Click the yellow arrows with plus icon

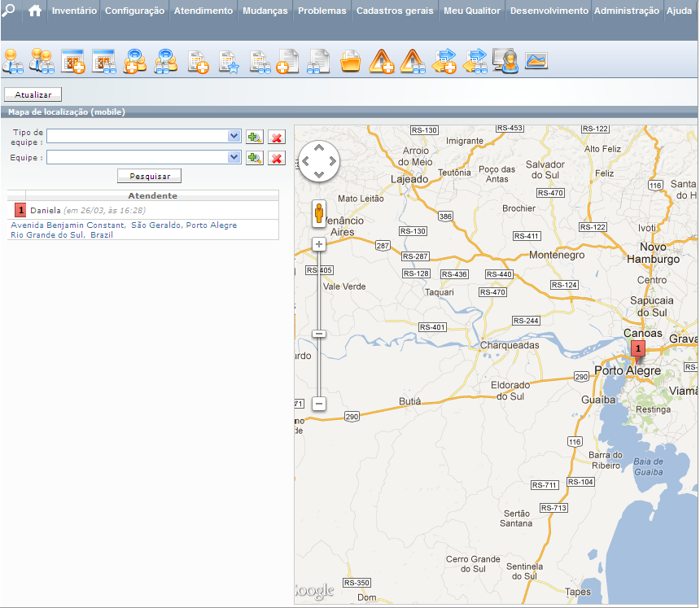[444, 61]
